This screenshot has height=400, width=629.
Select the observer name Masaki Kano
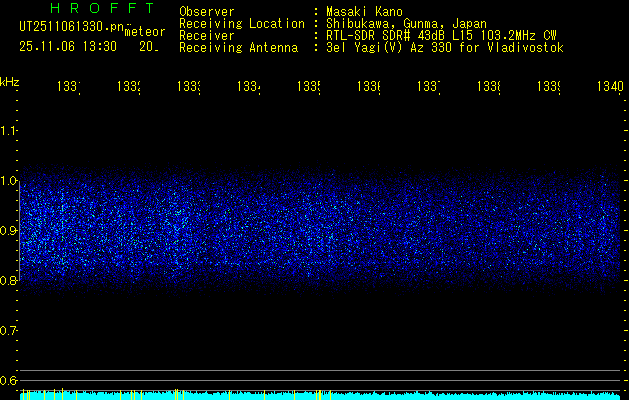pos(364,12)
